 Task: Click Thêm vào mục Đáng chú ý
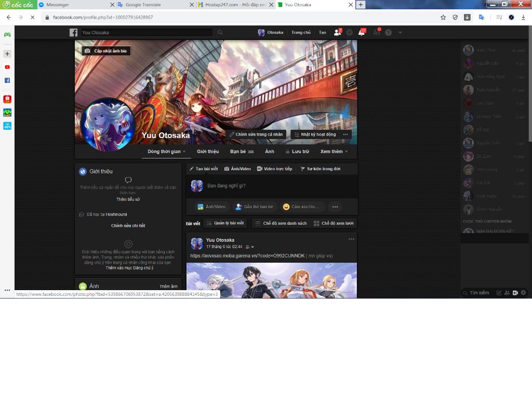(129, 268)
